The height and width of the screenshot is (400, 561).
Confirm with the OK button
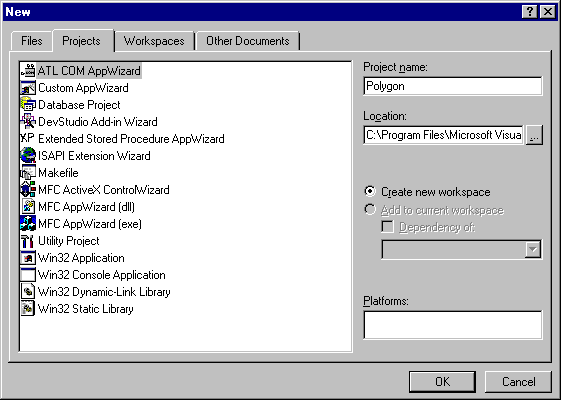tap(443, 382)
